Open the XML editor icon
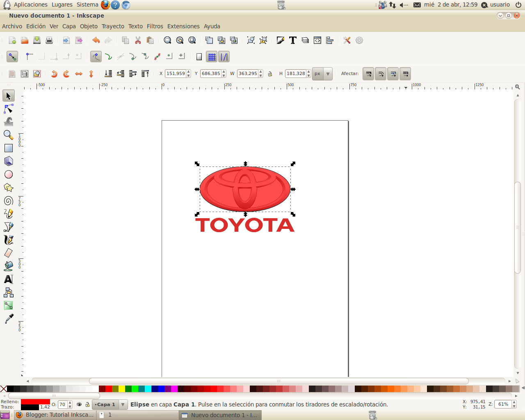525x420 pixels. (317, 40)
